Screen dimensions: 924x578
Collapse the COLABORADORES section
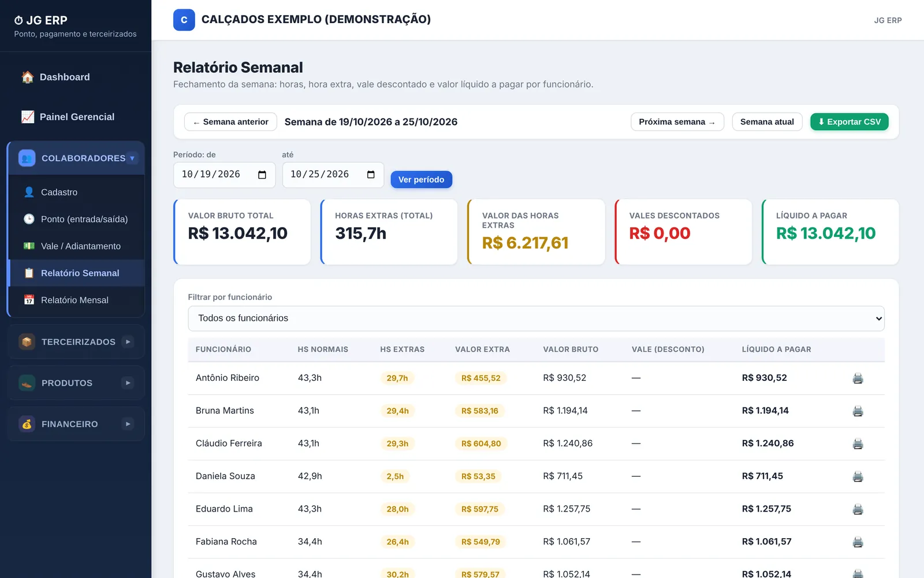(76, 158)
